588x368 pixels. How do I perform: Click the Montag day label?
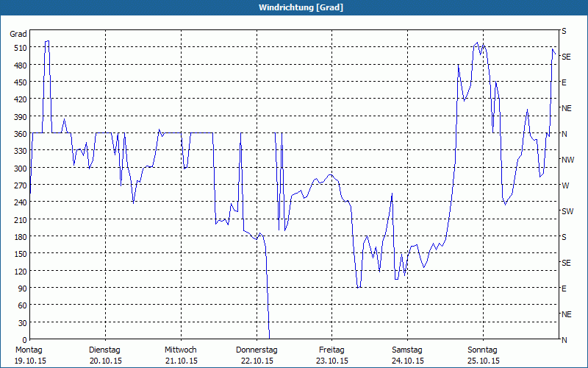point(29,350)
